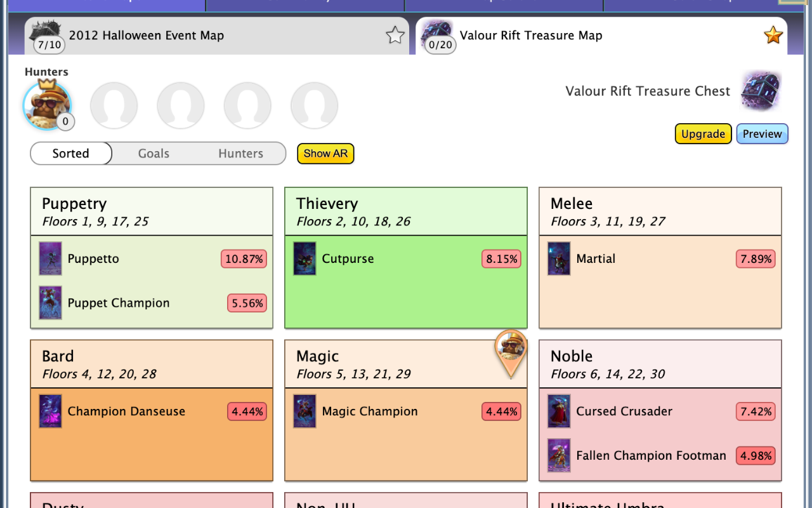This screenshot has width=812, height=508.
Task: Select the Valour Rift Treasure Map tab
Action: coord(601,36)
